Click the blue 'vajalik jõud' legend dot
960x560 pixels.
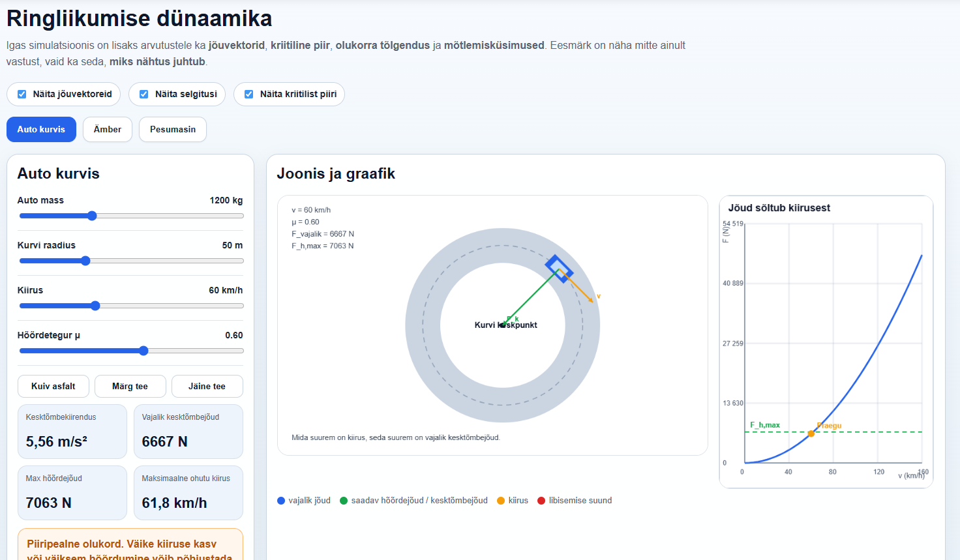pos(281,501)
